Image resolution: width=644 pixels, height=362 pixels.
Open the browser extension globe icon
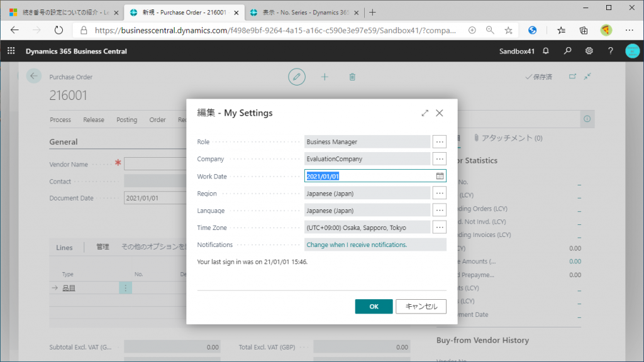click(x=532, y=30)
